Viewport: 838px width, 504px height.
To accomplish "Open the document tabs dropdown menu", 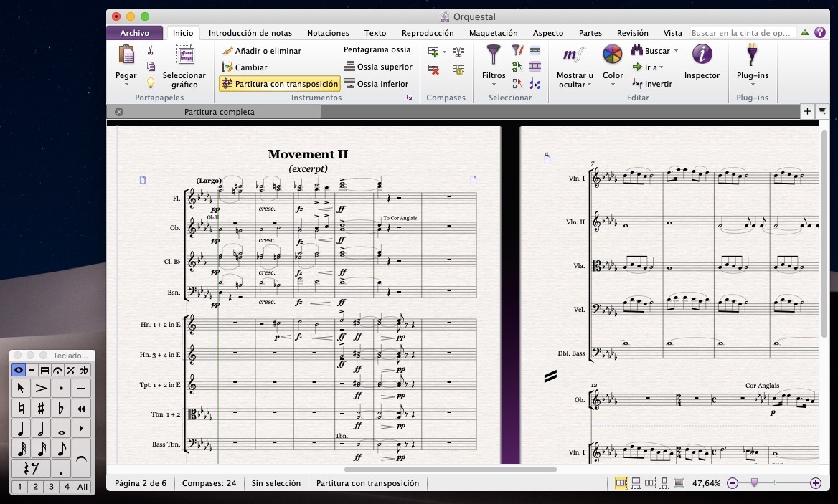I will coord(822,111).
